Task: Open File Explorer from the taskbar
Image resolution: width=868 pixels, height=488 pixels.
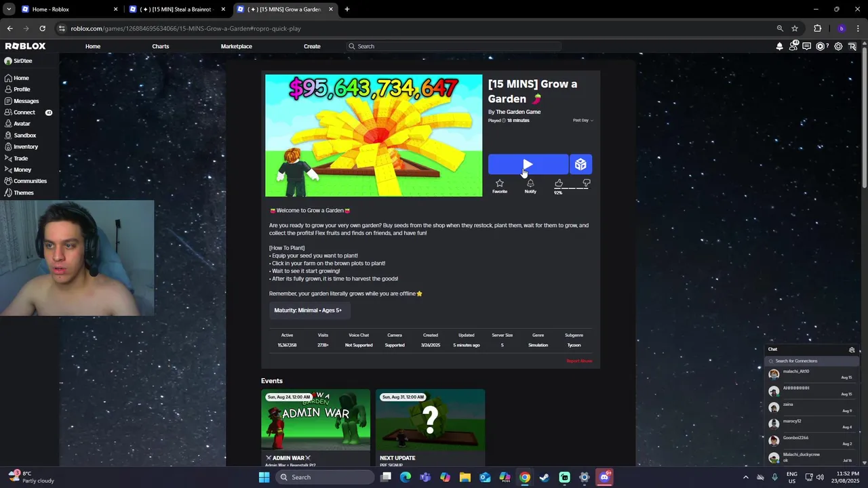Action: pyautogui.click(x=465, y=477)
